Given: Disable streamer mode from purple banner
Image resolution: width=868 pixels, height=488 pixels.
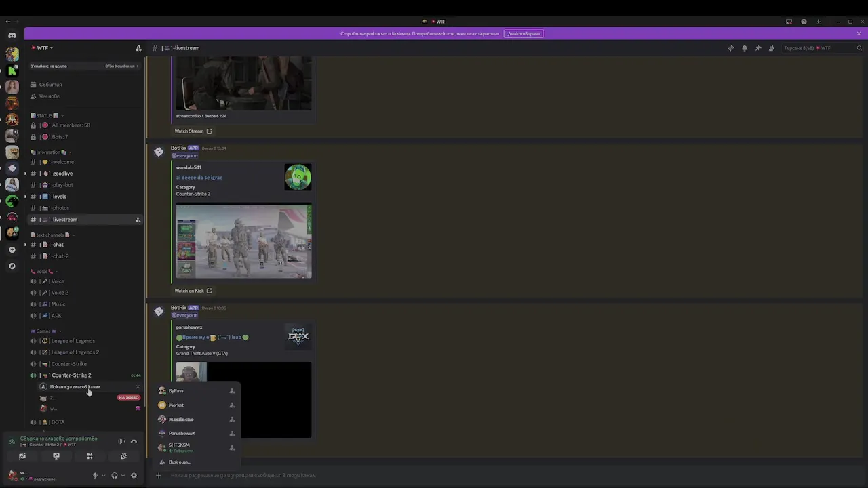Looking at the screenshot, I should [x=524, y=33].
